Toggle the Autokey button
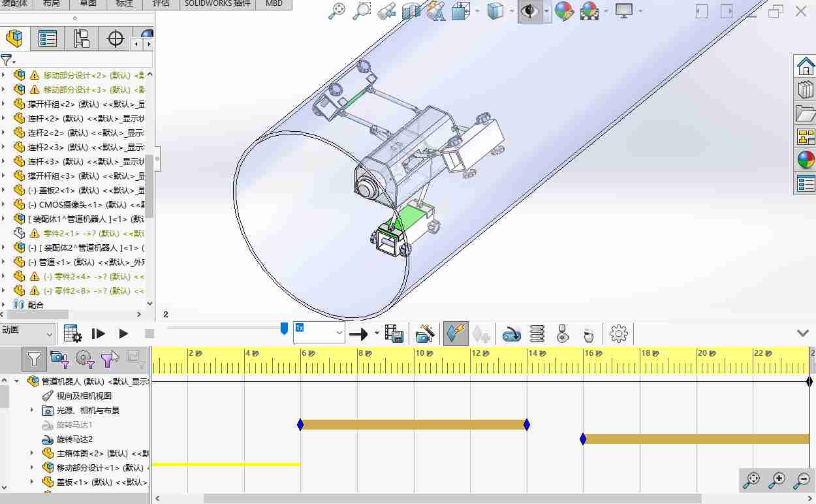Screen dimensions: 816x504 [456, 334]
